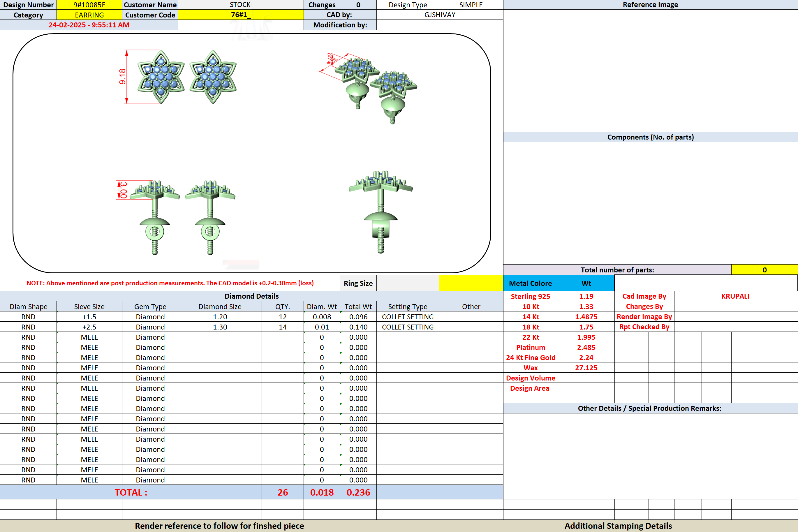Click the Design Area label cell
The width and height of the screenshot is (798, 532).
[530, 388]
